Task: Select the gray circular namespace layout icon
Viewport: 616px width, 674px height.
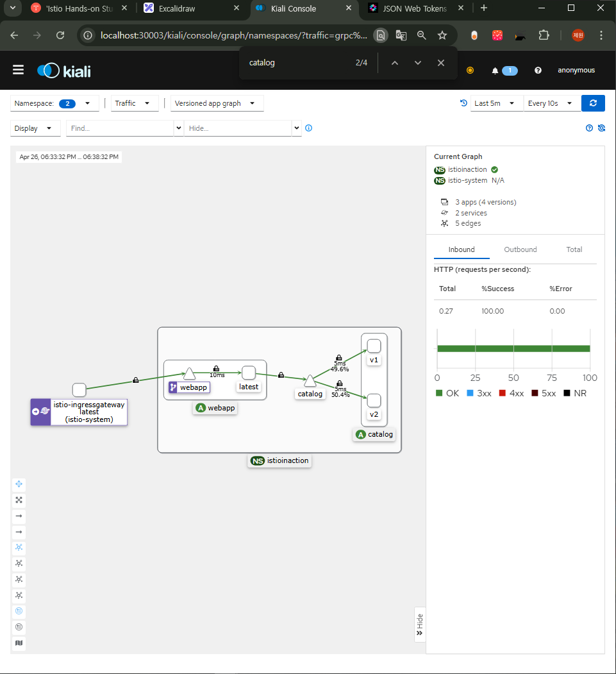Action: pyautogui.click(x=19, y=627)
